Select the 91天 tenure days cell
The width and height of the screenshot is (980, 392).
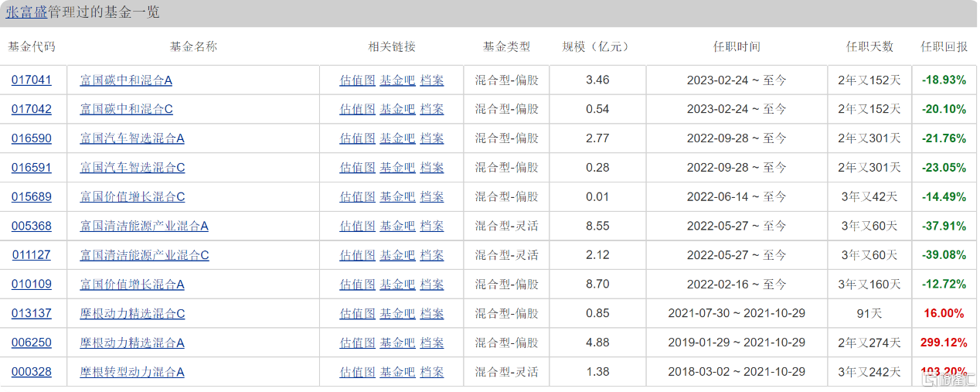click(869, 314)
